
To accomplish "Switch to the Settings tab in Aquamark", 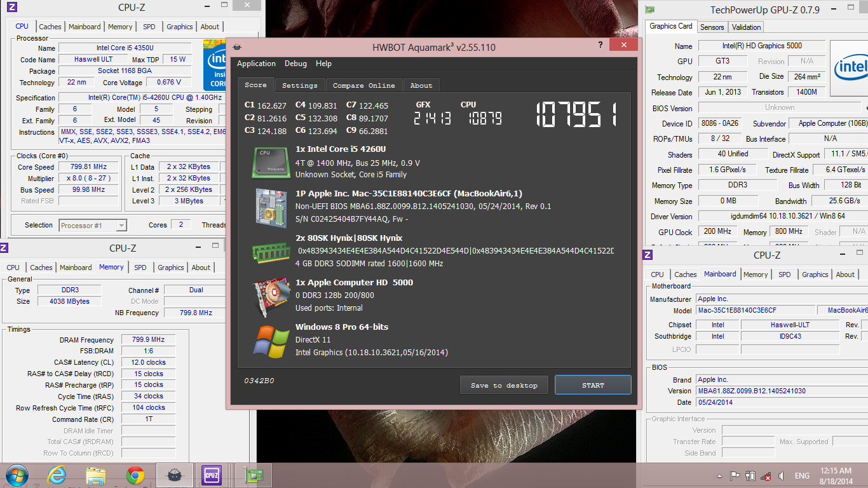I will click(300, 85).
